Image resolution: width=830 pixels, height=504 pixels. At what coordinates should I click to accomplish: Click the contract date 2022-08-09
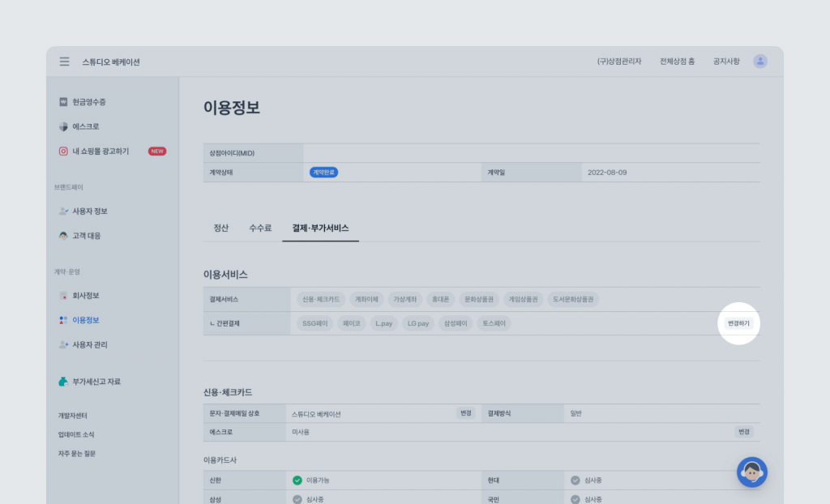pos(607,173)
